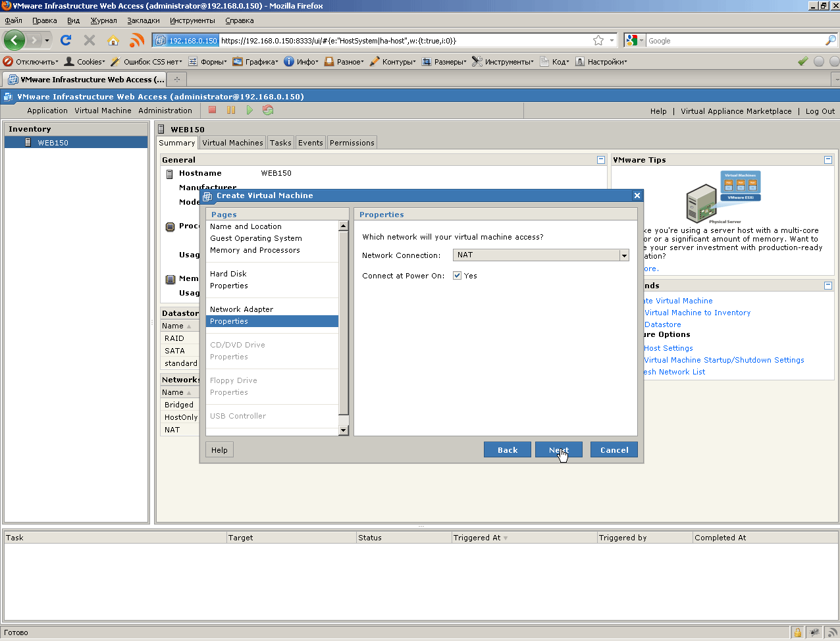This screenshot has height=641, width=840.
Task: Click the VMware power on play icon
Action: [249, 110]
